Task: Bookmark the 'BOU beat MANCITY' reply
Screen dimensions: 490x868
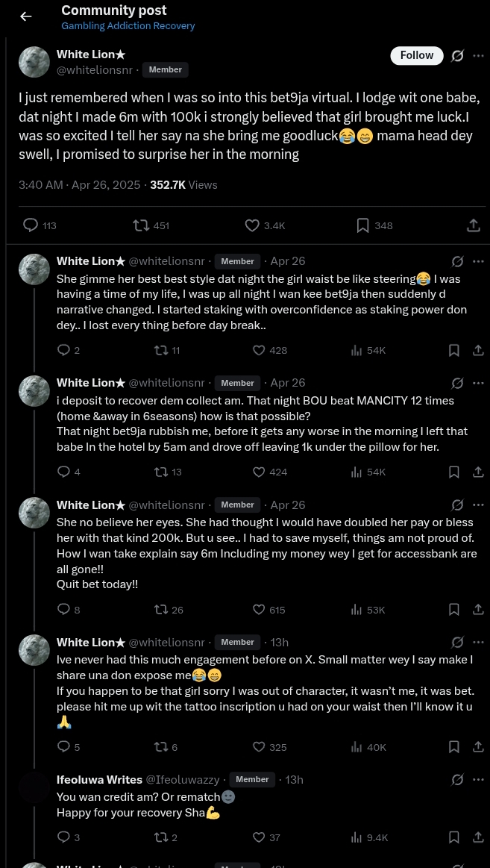Action: (453, 472)
